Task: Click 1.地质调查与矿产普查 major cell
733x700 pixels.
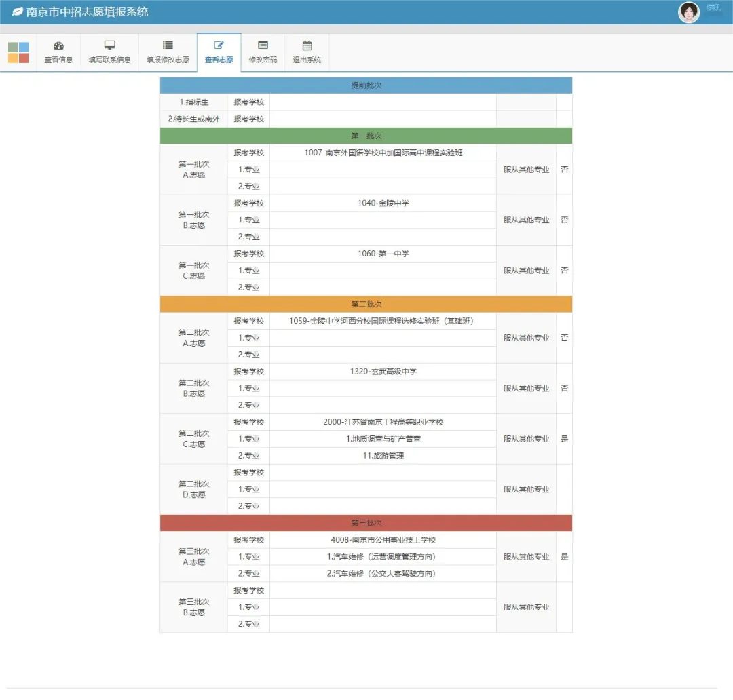Action: [x=383, y=439]
